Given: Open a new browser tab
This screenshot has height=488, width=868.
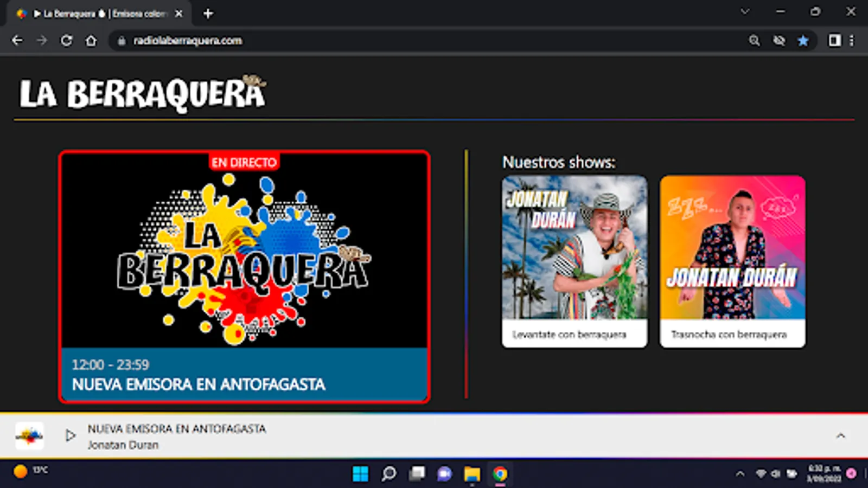Looking at the screenshot, I should (x=208, y=14).
